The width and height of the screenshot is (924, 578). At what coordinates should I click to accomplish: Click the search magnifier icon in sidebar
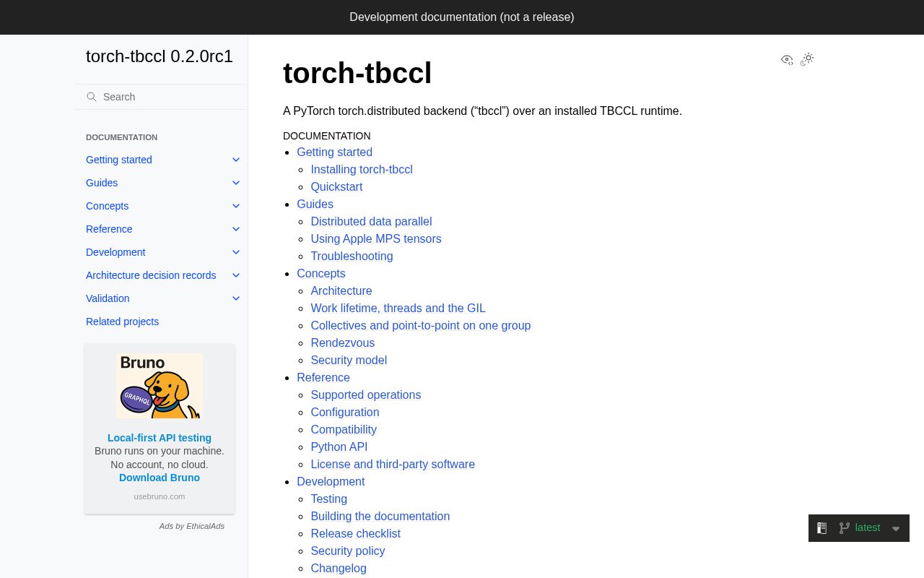pos(92,97)
